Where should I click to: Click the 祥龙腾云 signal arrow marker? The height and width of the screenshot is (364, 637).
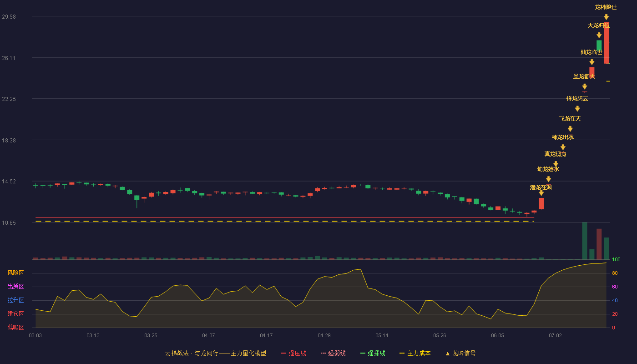[x=577, y=108]
